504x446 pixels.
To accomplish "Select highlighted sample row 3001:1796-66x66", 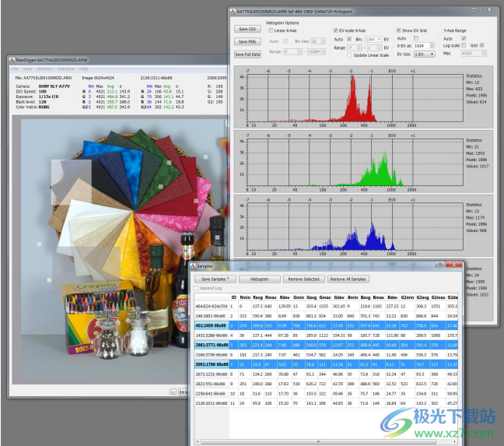I will click(x=326, y=364).
